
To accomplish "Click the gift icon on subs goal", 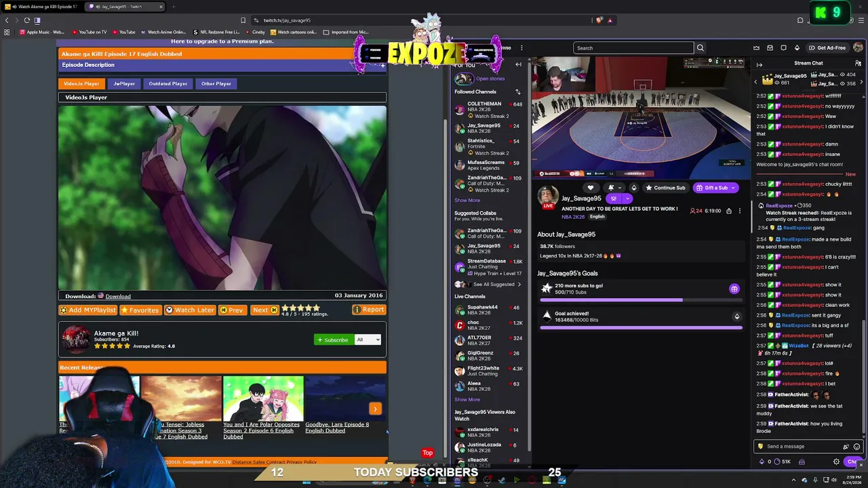I will coord(734,289).
